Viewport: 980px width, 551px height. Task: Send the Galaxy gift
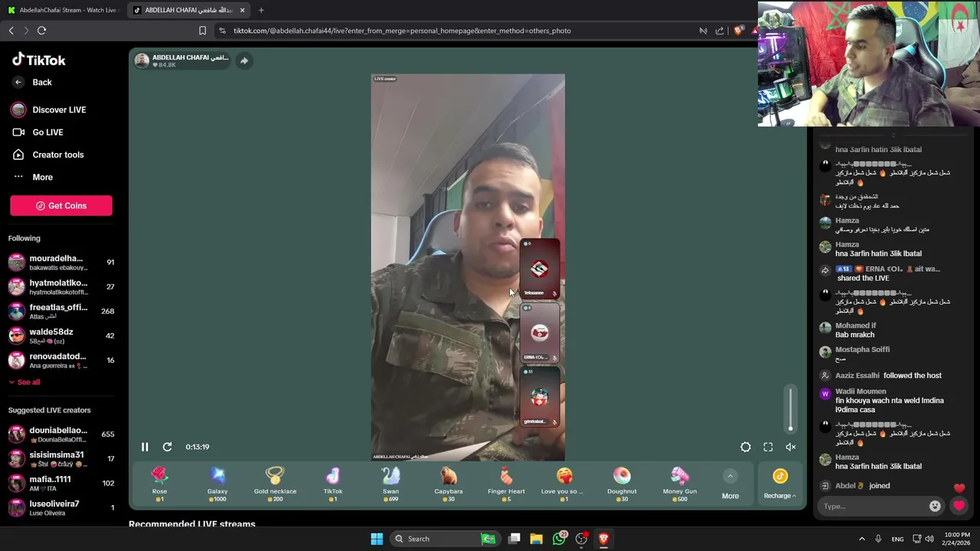coord(217,483)
